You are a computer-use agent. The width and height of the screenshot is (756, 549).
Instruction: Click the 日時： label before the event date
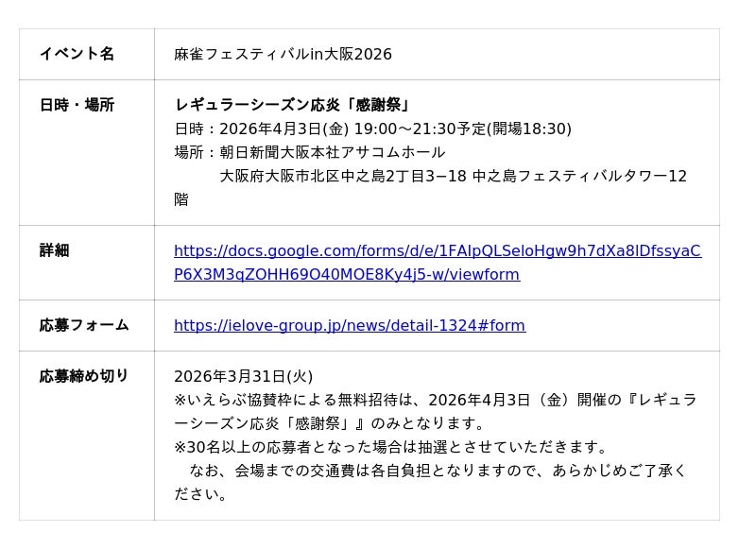[x=196, y=129]
